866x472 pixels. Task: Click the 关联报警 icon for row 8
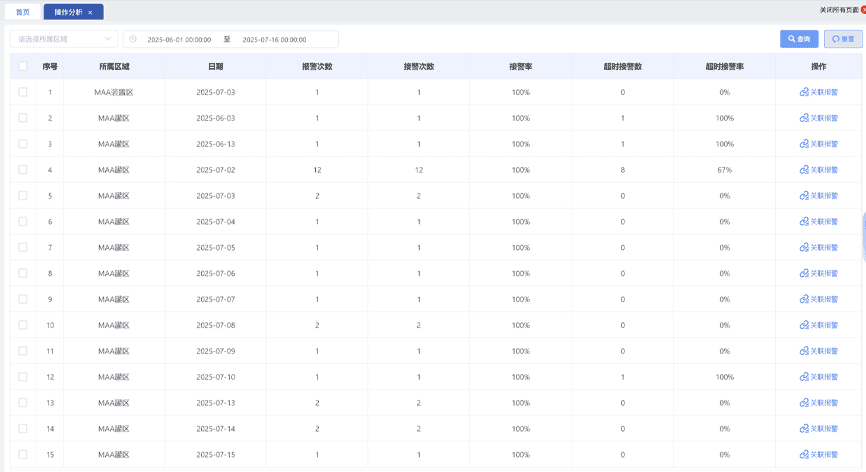[804, 274]
